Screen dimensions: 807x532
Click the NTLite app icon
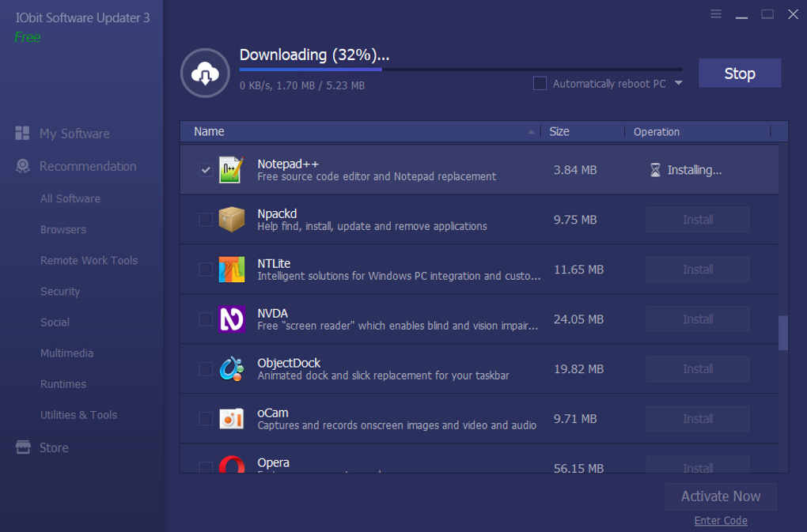(232, 270)
